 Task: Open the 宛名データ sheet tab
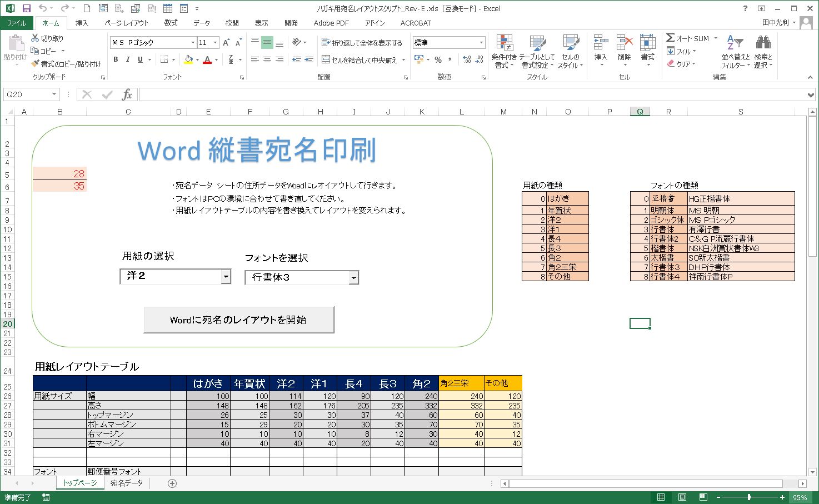coord(127,483)
